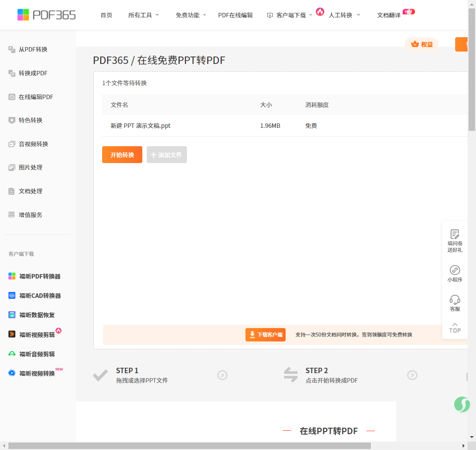
Task: Open 文档翻译 in the top navigation
Action: (389, 15)
